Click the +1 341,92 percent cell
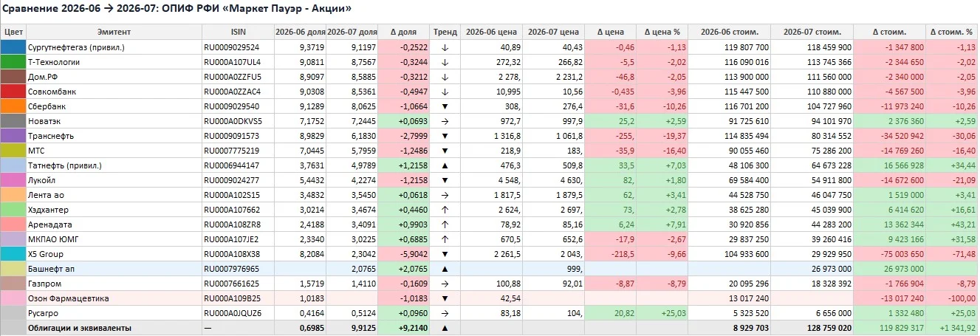This screenshot has height=336, width=980. point(952,327)
